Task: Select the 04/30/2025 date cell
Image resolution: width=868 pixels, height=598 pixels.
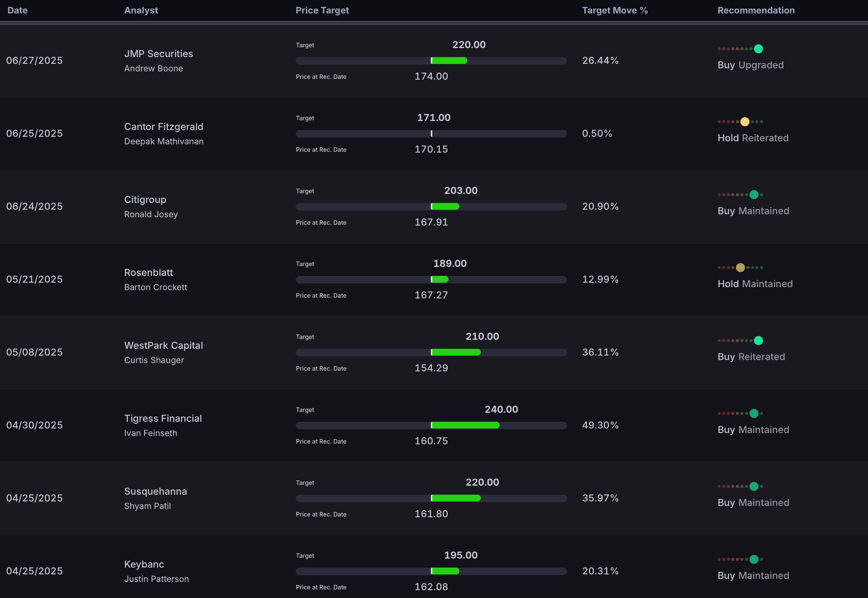Action: click(34, 425)
